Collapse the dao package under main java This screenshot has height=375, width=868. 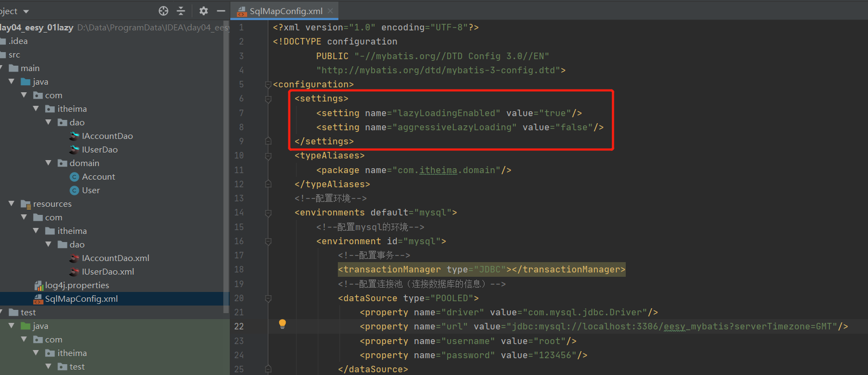click(x=48, y=122)
